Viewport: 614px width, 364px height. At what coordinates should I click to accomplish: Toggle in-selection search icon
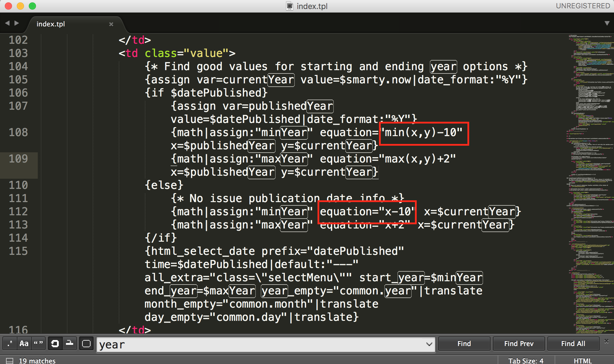tap(70, 343)
